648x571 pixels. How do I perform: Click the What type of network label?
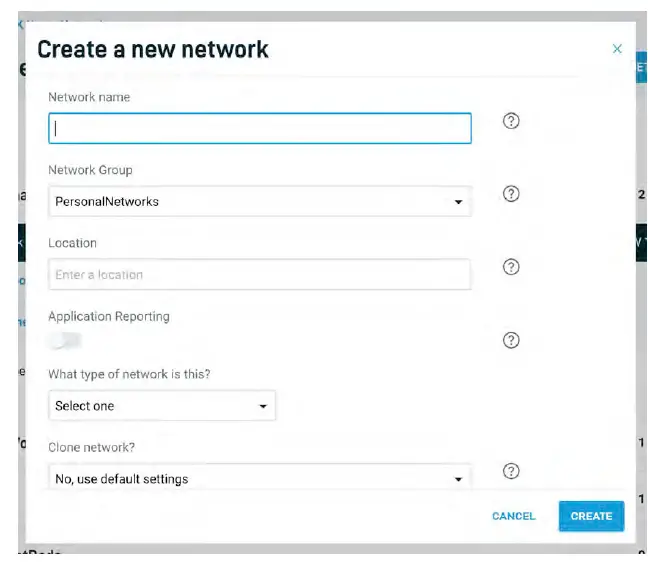click(129, 374)
